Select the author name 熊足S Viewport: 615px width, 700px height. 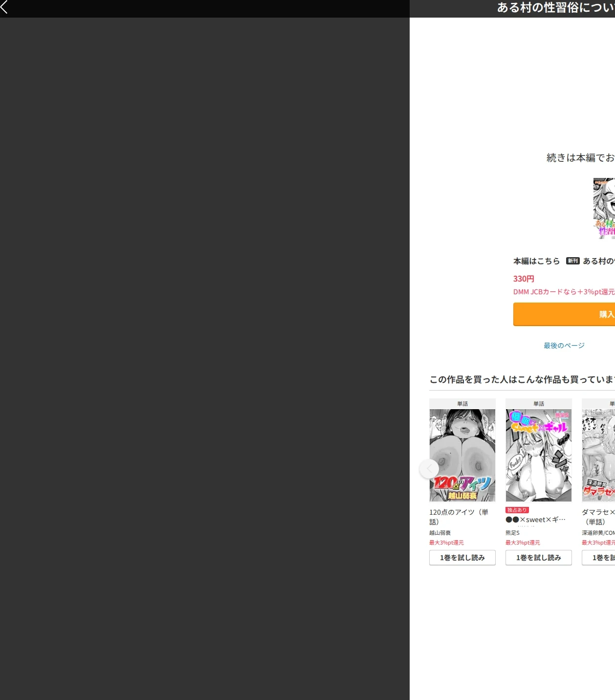pos(512,533)
